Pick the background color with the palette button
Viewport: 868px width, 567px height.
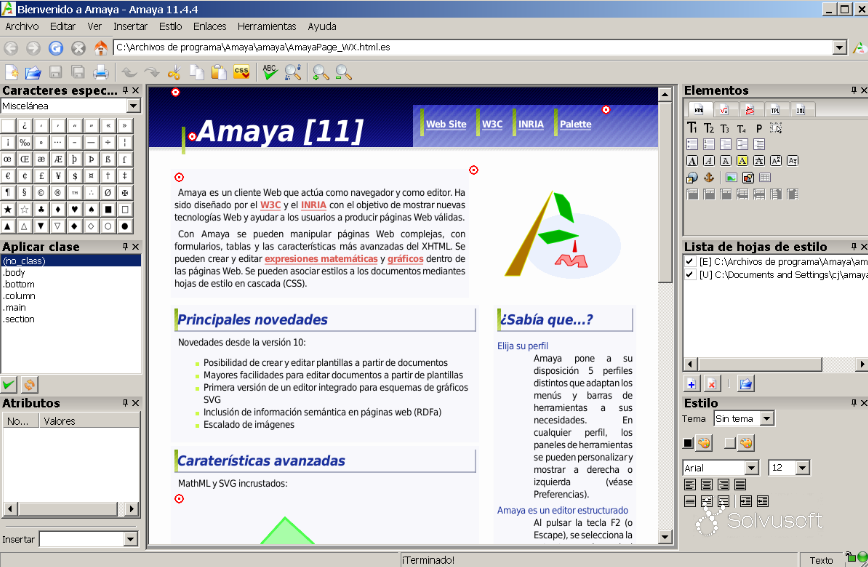746,442
